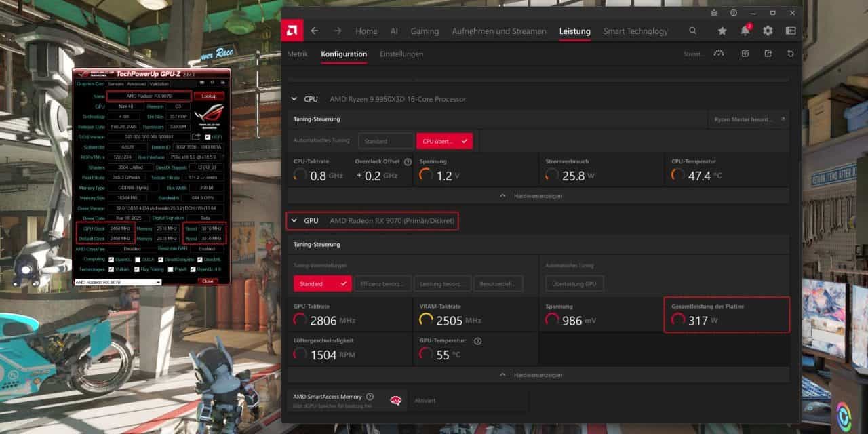Toggle CUDA checkbox in GPU-Z
Viewport: 868px width, 434px height.
click(138, 259)
